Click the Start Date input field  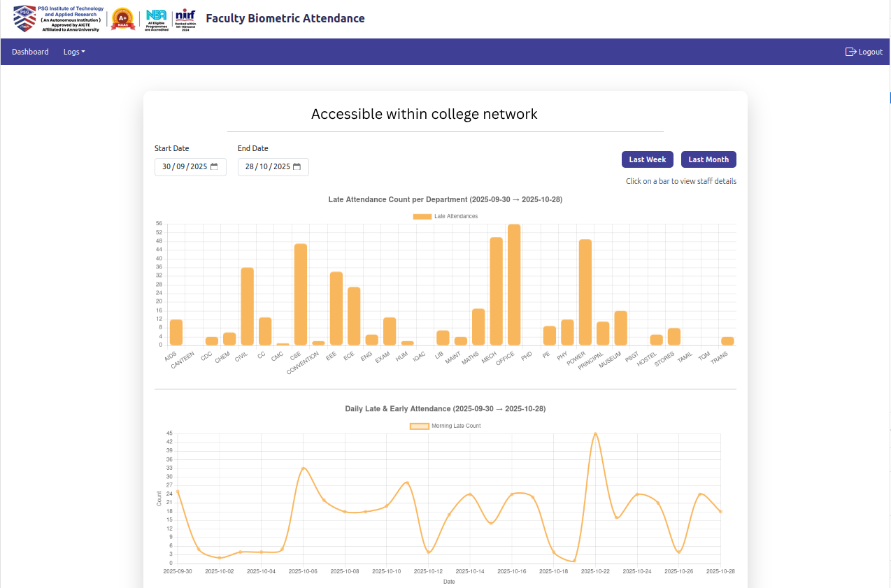tap(185, 167)
